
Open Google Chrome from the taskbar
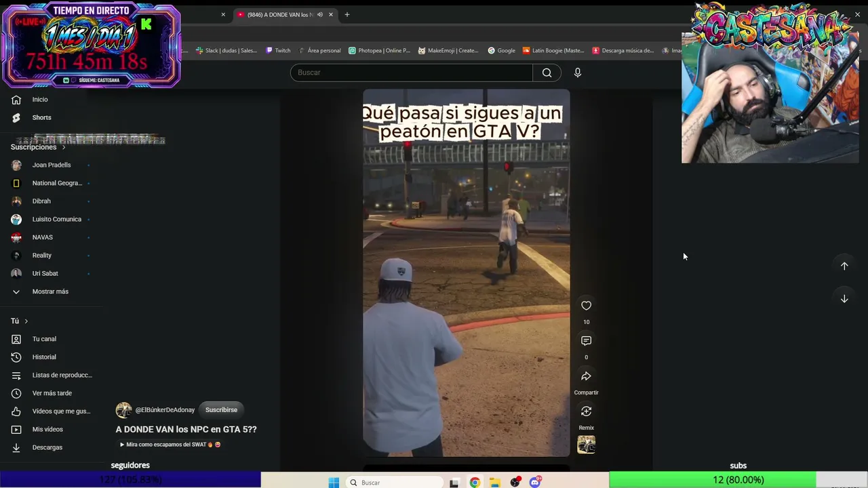click(x=475, y=483)
